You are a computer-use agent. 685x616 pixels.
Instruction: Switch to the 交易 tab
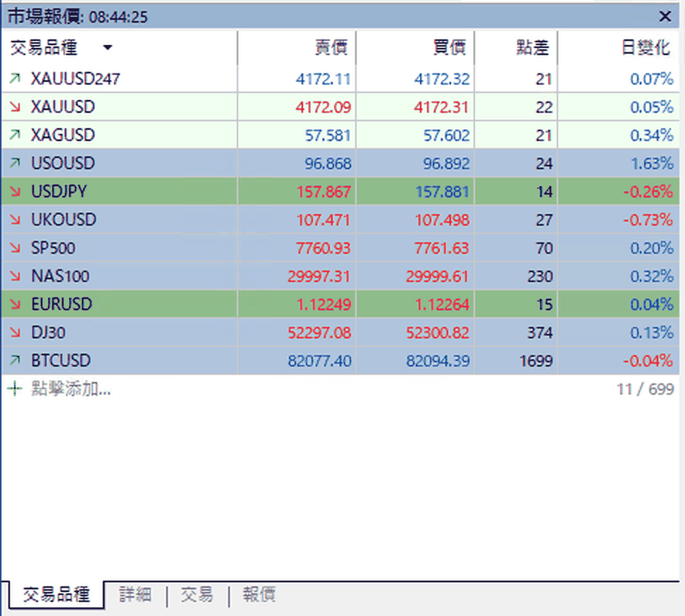pyautogui.click(x=197, y=595)
